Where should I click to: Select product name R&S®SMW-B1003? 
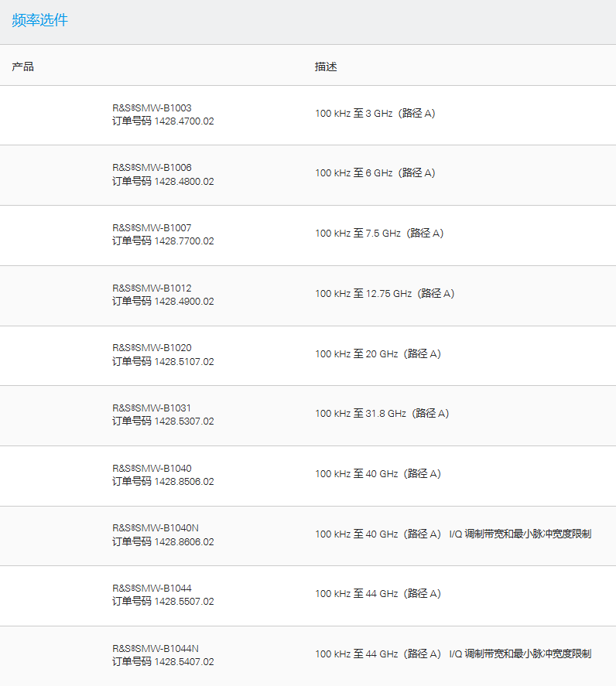152,108
